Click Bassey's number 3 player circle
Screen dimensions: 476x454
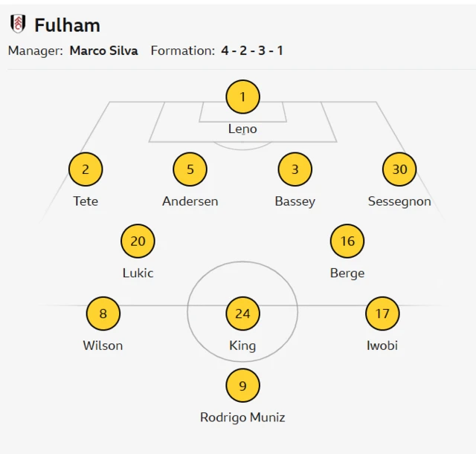click(295, 169)
